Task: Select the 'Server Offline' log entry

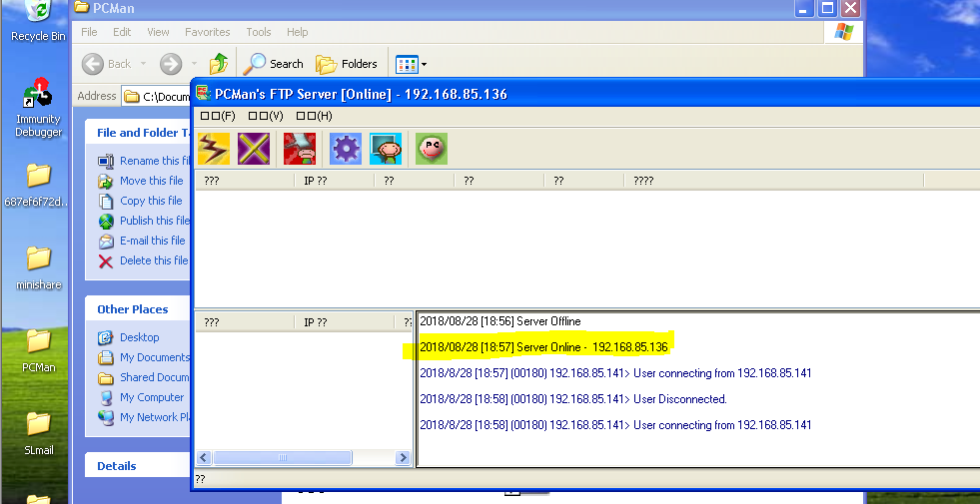Action: point(500,321)
